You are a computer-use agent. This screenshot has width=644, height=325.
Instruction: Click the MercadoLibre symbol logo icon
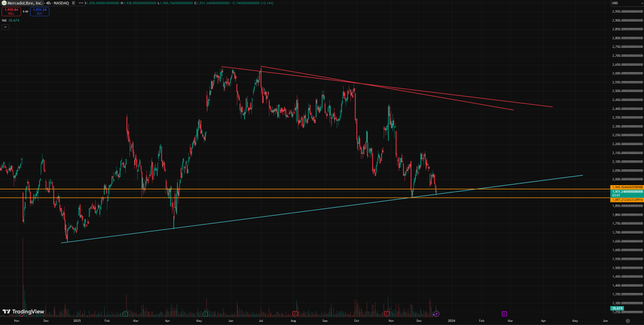coord(4,3)
